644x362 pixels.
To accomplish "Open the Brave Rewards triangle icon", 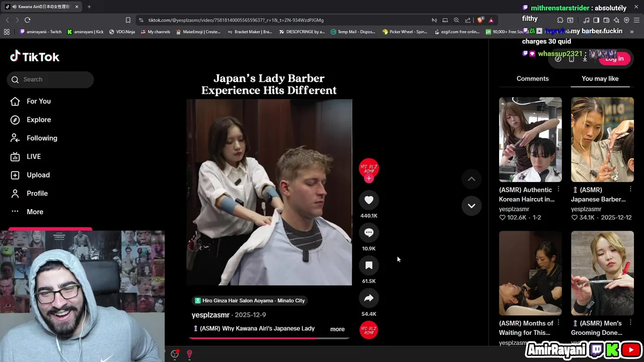I will [491, 20].
